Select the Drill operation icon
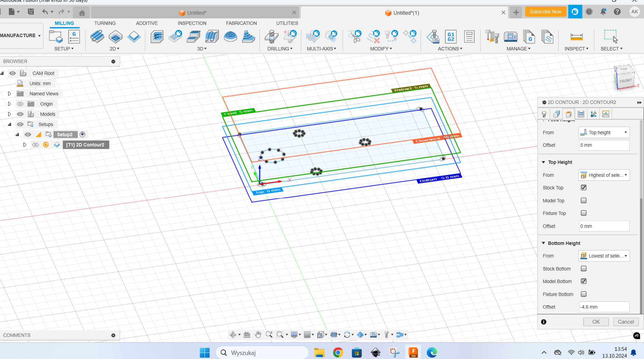The width and height of the screenshot is (644, 359). [271, 36]
